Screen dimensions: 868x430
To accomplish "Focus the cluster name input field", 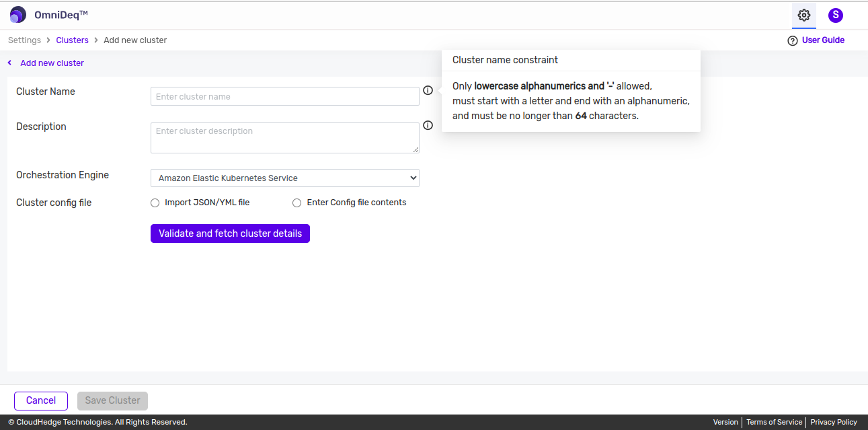I will 285,96.
